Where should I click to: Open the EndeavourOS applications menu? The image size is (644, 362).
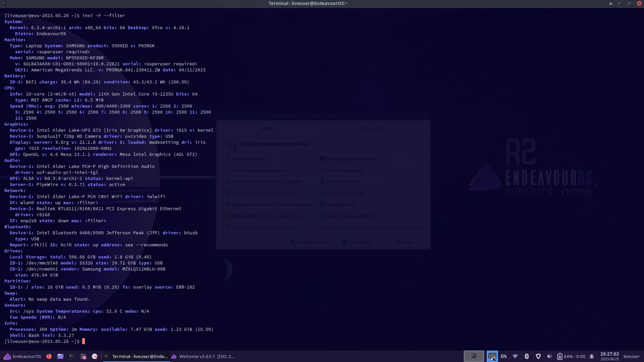click(22, 356)
